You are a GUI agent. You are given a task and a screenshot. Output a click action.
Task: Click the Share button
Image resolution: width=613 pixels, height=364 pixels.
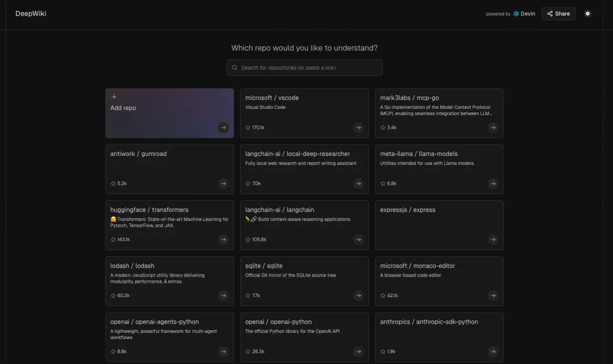click(559, 14)
